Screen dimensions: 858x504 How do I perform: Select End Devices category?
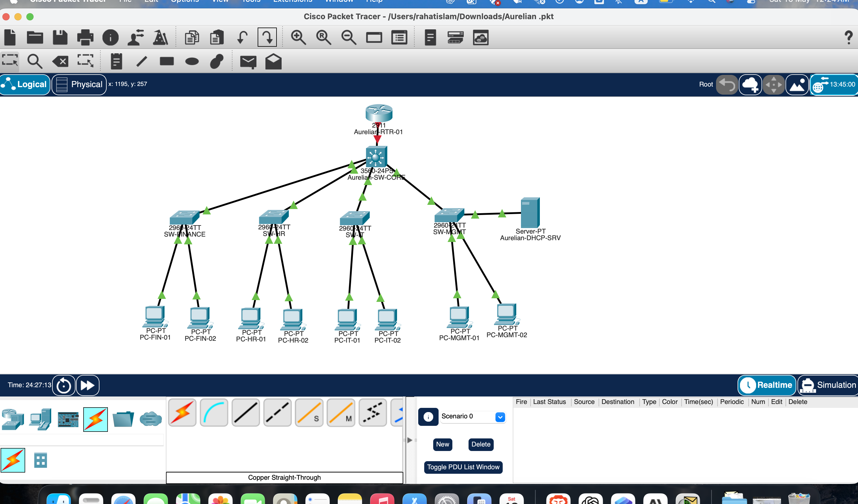40,419
